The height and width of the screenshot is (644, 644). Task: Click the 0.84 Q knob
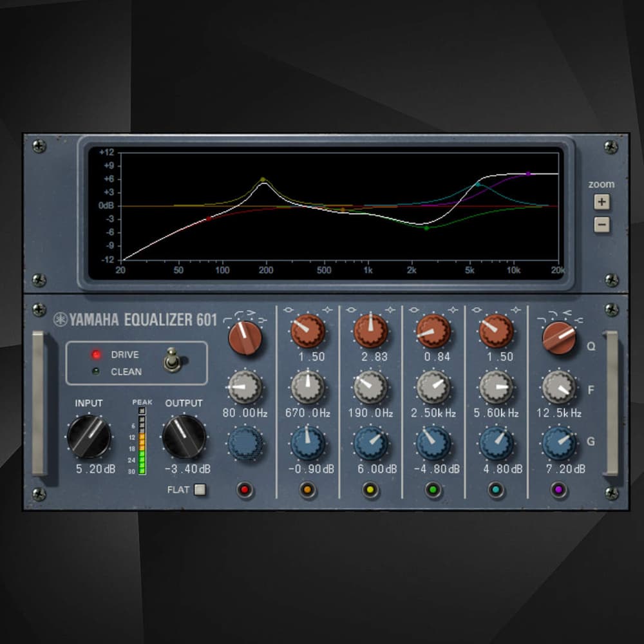[433, 331]
